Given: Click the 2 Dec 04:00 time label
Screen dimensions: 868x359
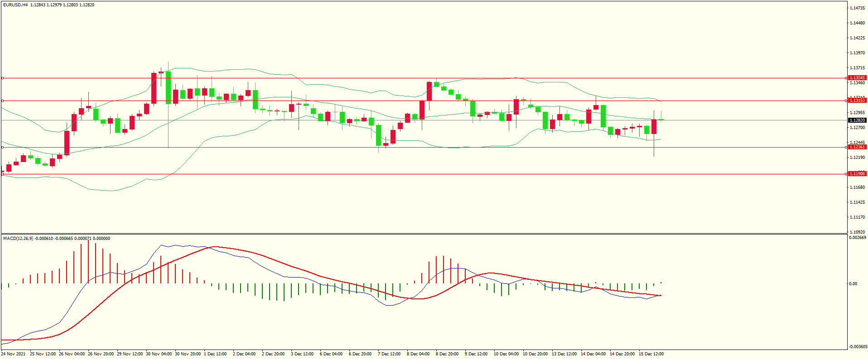Looking at the screenshot, I should (x=244, y=354).
